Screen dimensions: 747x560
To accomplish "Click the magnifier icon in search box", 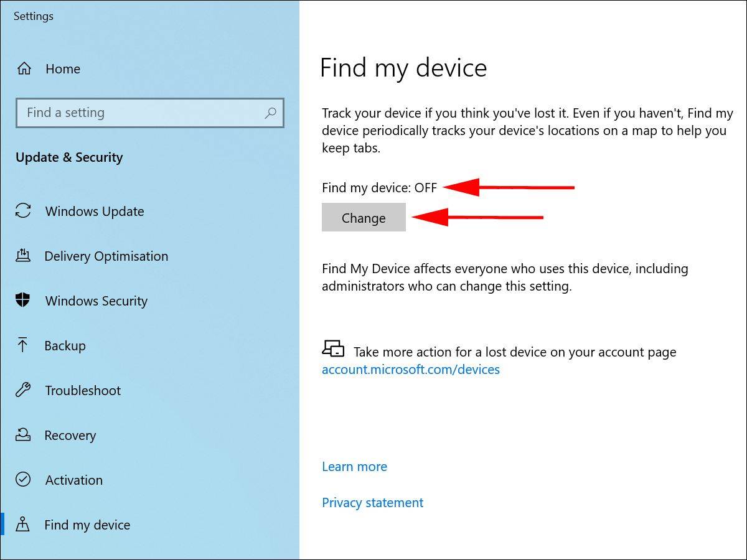I will pyautogui.click(x=270, y=113).
